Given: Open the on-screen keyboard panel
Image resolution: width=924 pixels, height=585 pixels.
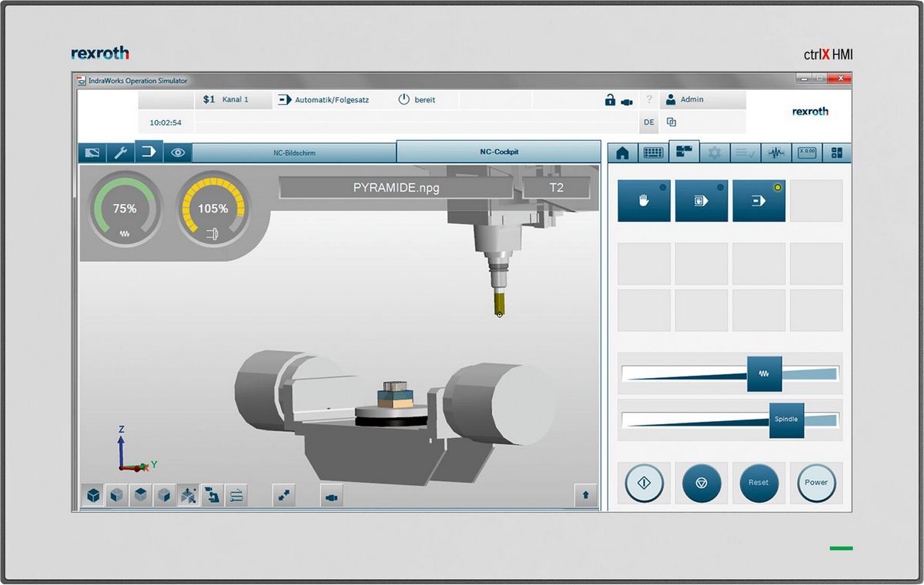Looking at the screenshot, I should [x=653, y=153].
